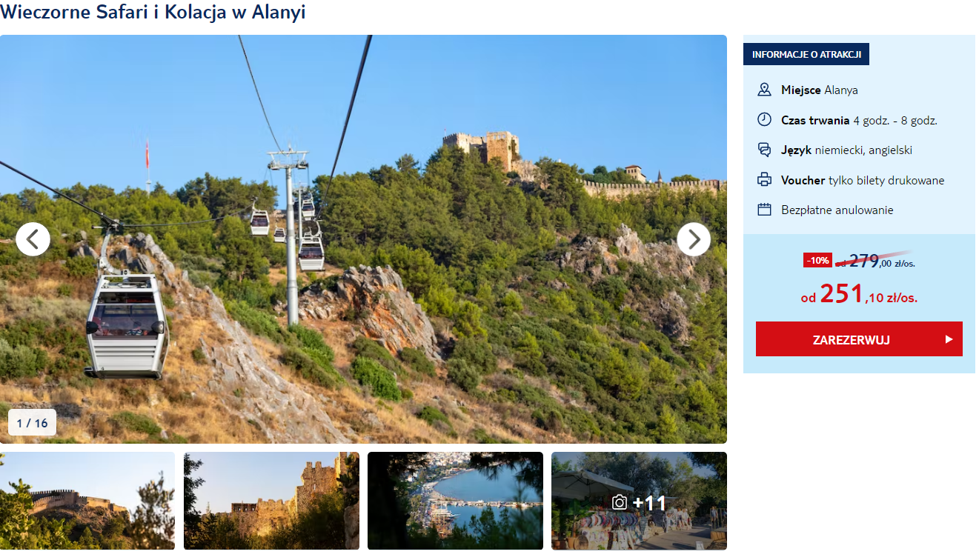Screen dimensions: 979x560
Task: Go to the previous gallery photo
Action: click(33, 239)
